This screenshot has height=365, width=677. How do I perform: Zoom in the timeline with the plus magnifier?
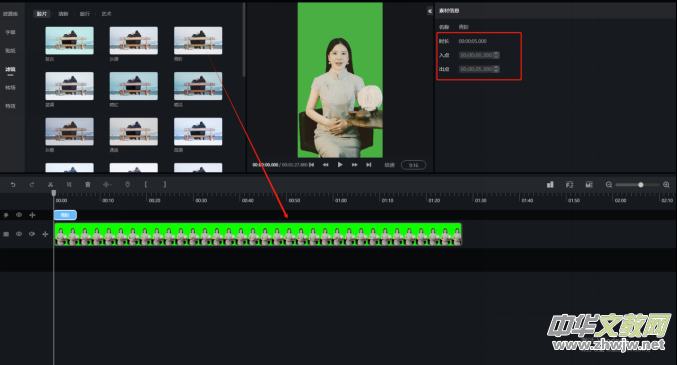666,185
